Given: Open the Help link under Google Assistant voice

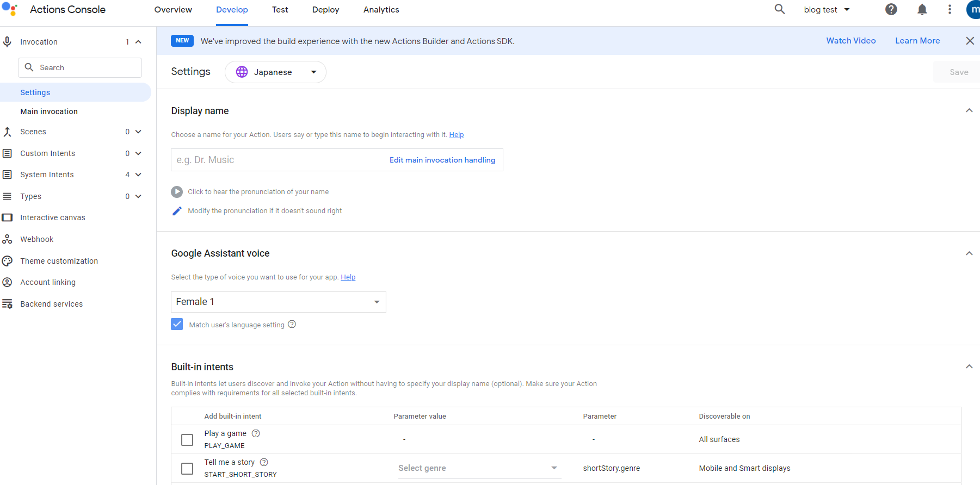Looking at the screenshot, I should 348,277.
